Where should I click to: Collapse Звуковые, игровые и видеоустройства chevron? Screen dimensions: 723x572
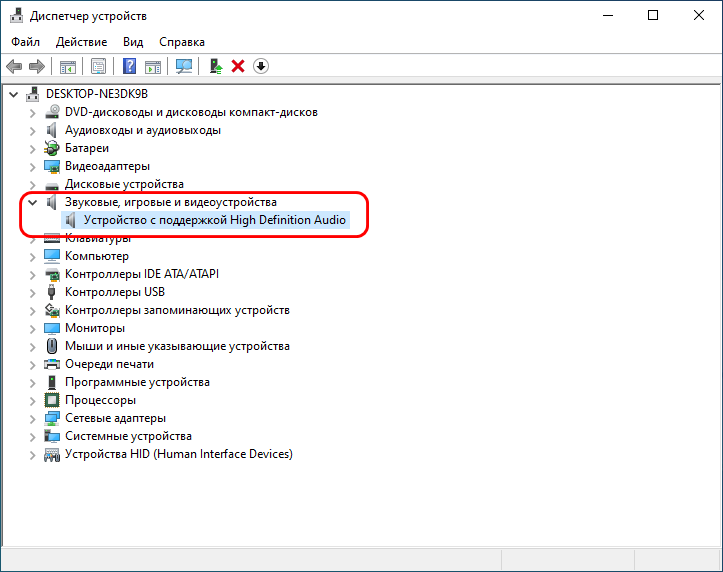(x=32, y=202)
